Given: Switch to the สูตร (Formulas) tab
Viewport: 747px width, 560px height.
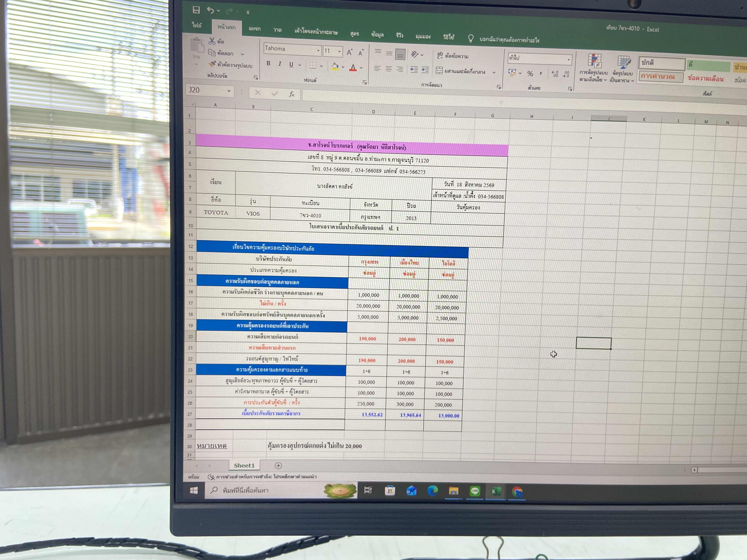Looking at the screenshot, I should point(354,33).
